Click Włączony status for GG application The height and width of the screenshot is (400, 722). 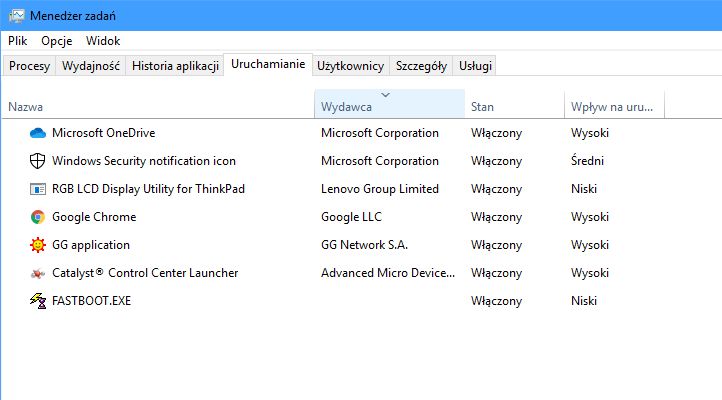tap(496, 245)
